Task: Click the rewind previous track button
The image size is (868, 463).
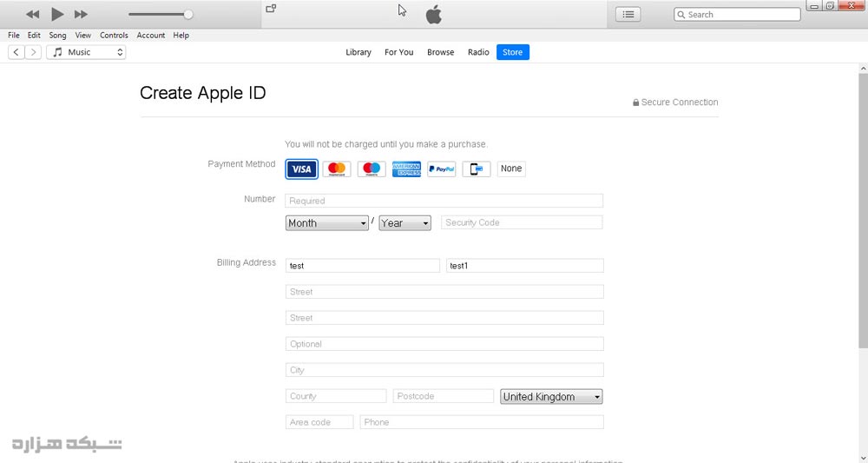Action: tap(33, 15)
